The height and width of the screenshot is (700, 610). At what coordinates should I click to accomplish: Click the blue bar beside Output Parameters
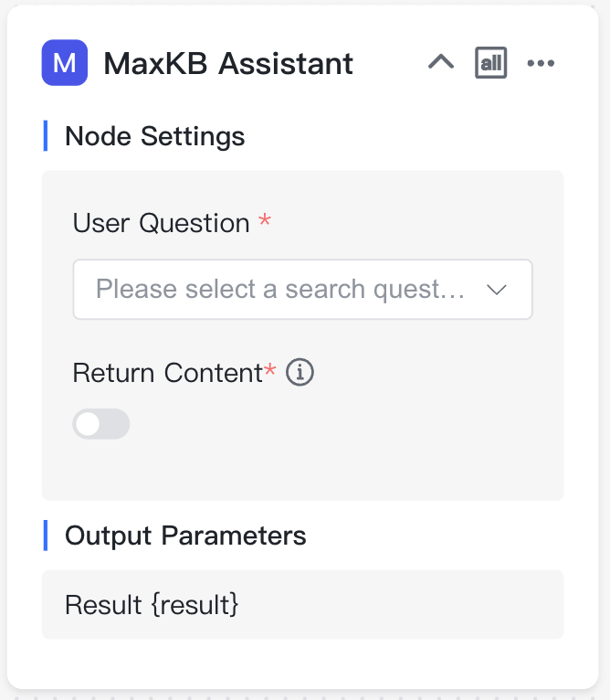[46, 536]
